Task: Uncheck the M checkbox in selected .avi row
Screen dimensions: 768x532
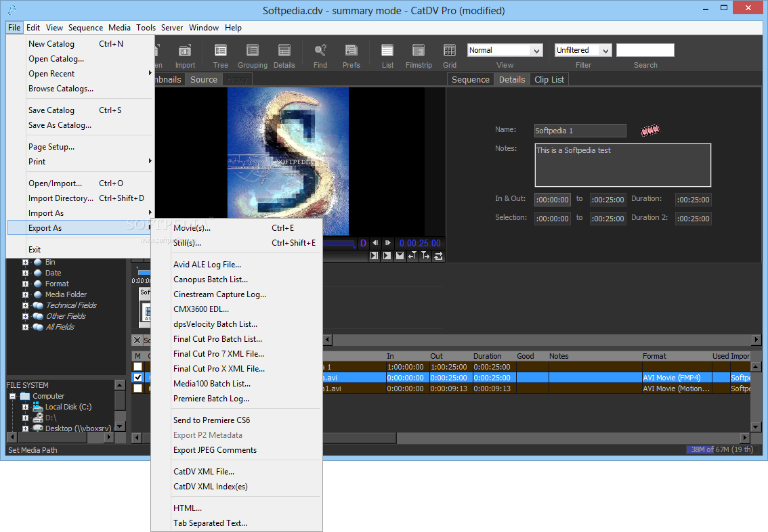Action: click(137, 378)
